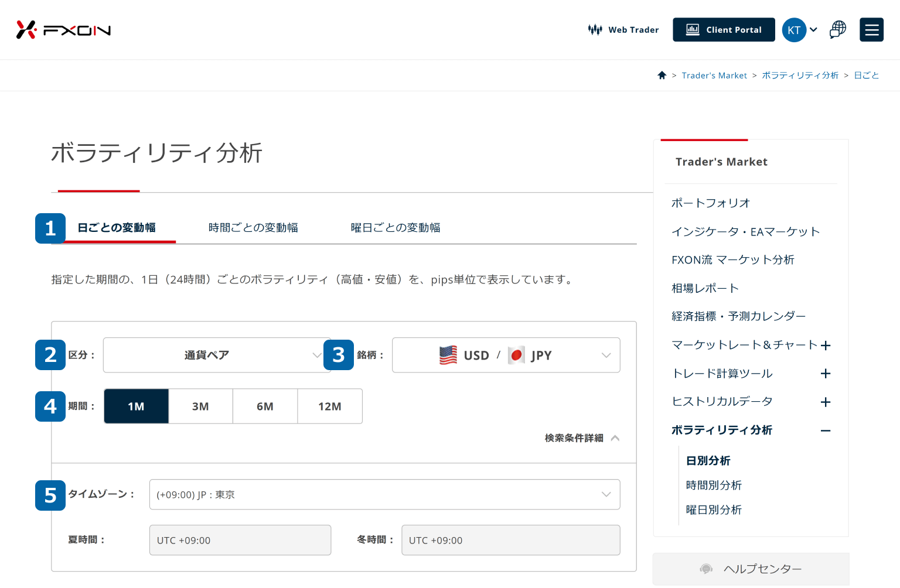Open the hamburger menu

(871, 30)
